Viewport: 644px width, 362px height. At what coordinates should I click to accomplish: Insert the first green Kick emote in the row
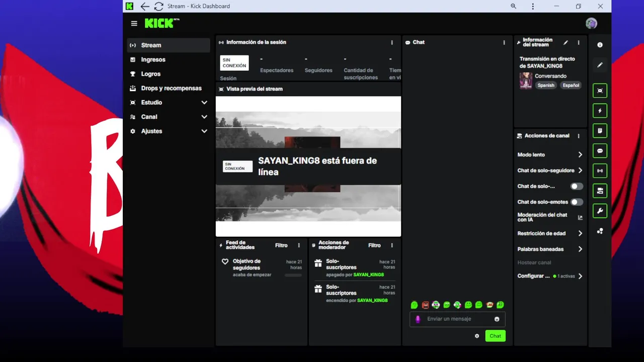coord(414,305)
